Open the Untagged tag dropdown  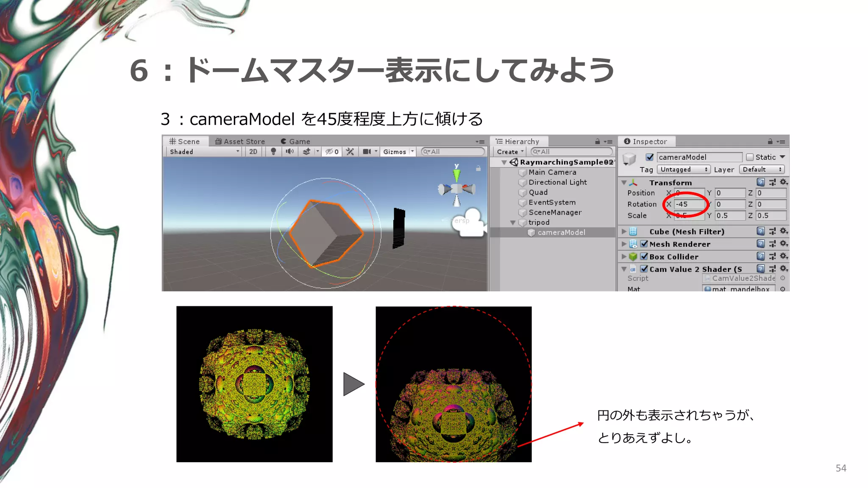pos(684,169)
